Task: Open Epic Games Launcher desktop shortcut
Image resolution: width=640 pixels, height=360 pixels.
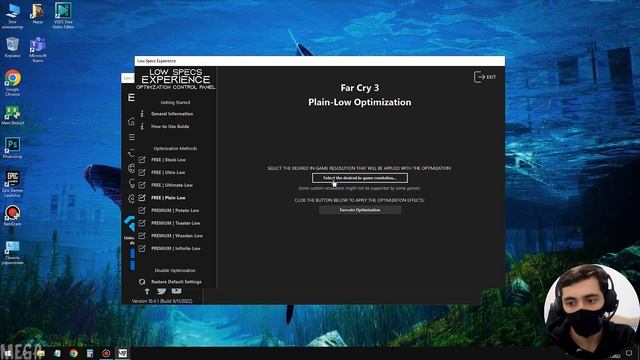Action: (12, 184)
